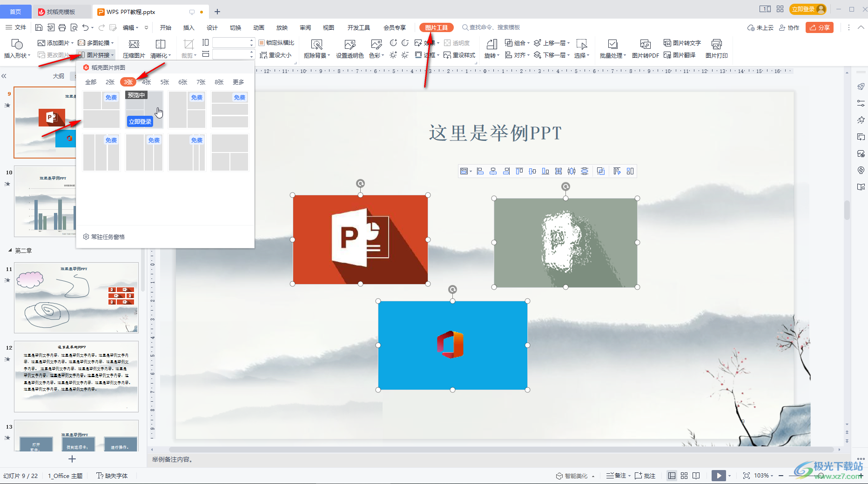Viewport: 868px width, 484px height.
Task: Click 立即登录 login button in title bar
Action: coord(808,9)
